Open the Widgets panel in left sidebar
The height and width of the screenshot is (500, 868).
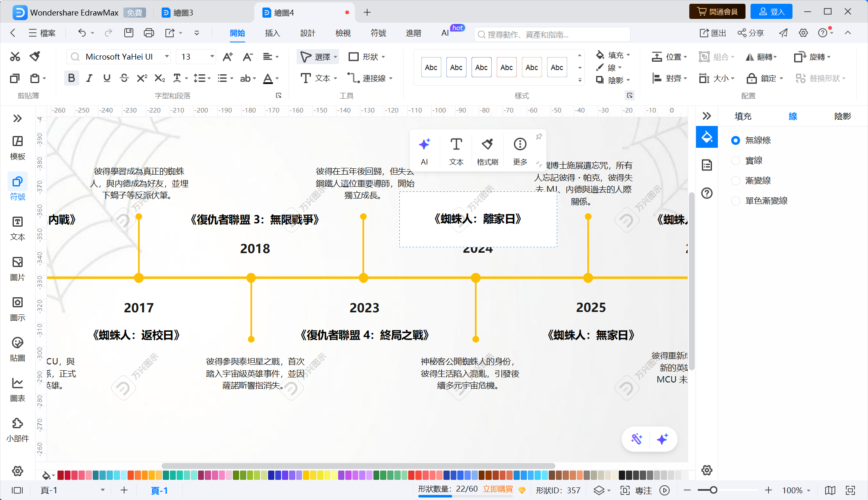click(x=18, y=430)
